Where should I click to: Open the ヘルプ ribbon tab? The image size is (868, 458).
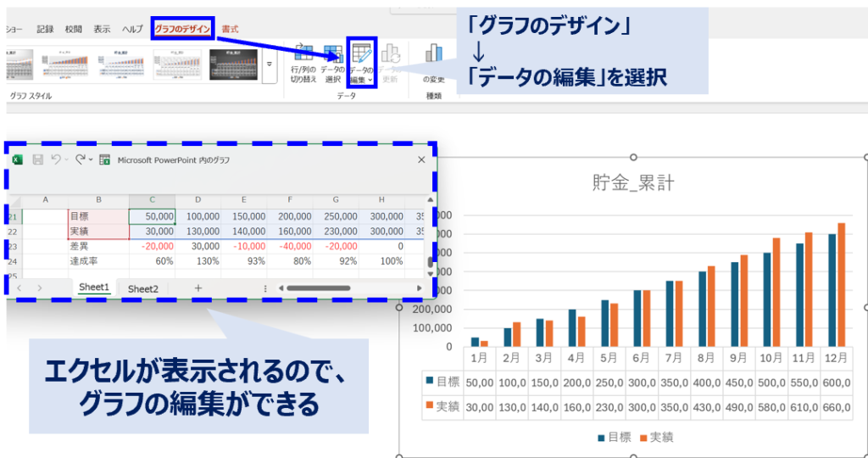pyautogui.click(x=132, y=30)
